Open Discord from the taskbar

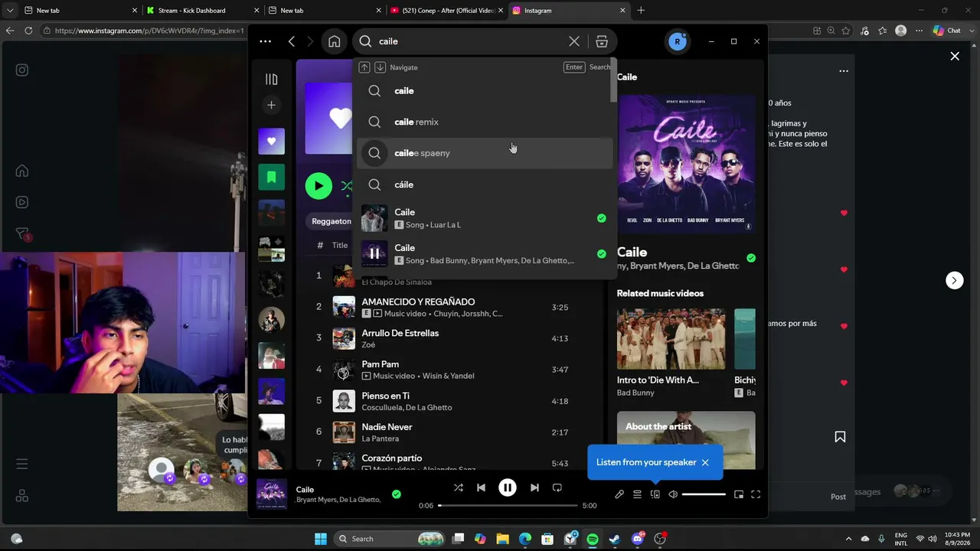point(637,539)
